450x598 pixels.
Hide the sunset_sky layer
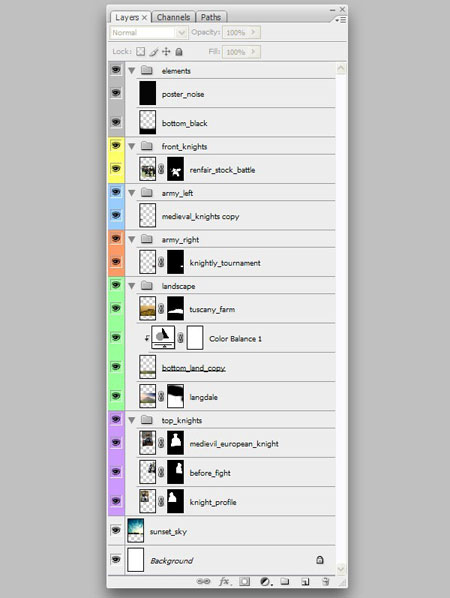click(x=116, y=530)
